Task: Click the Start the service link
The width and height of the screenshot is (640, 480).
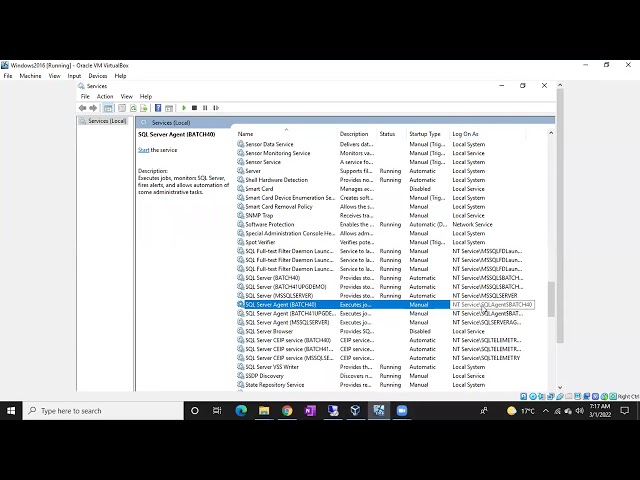Action: point(143,150)
